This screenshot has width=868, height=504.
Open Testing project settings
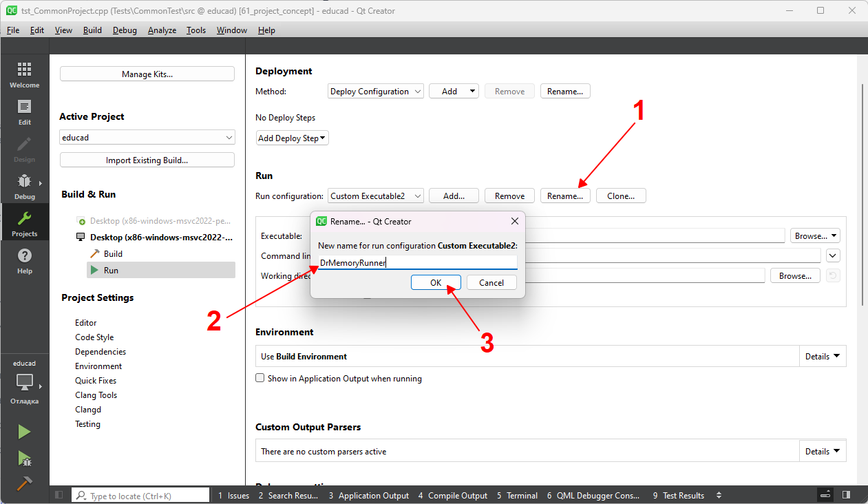pyautogui.click(x=88, y=423)
